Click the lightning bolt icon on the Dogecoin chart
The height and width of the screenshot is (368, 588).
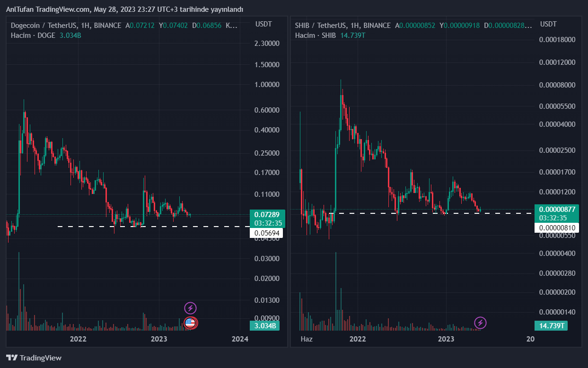(x=191, y=309)
